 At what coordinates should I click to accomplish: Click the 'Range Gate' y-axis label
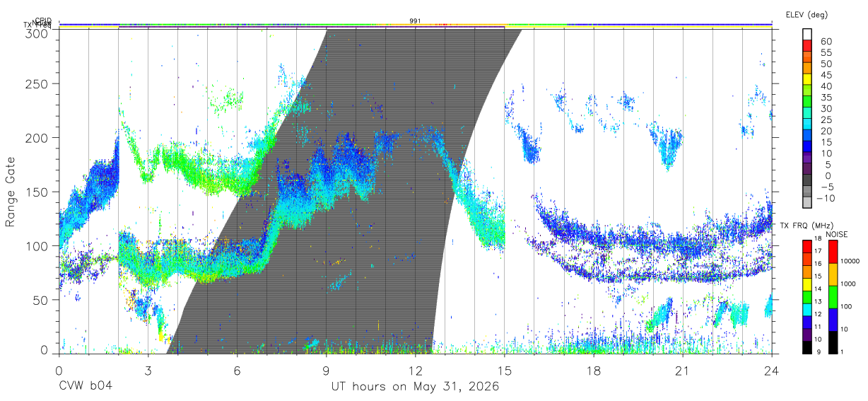point(11,192)
